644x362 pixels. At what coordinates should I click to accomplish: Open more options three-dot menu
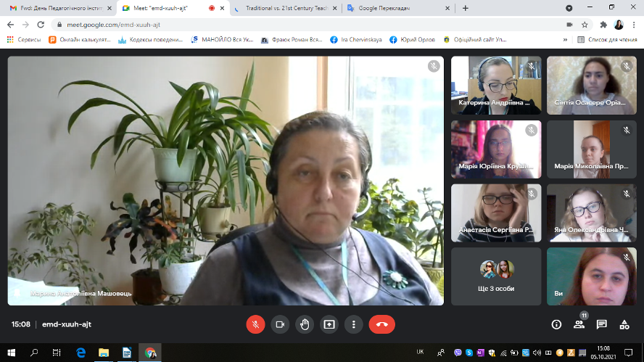[x=354, y=324]
